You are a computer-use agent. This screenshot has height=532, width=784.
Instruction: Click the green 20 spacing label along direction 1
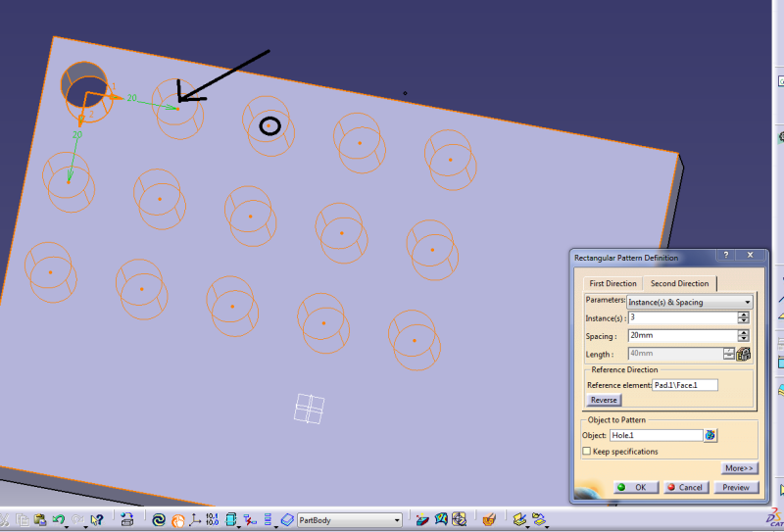click(x=131, y=98)
